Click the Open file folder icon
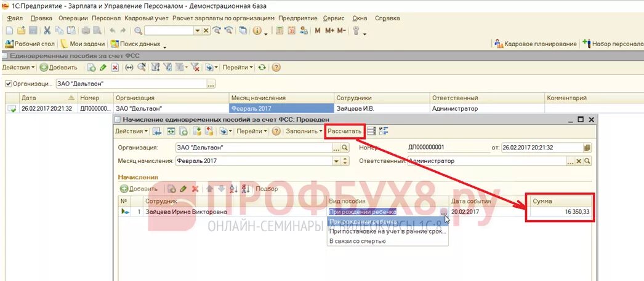644x281 pixels. [21, 31]
